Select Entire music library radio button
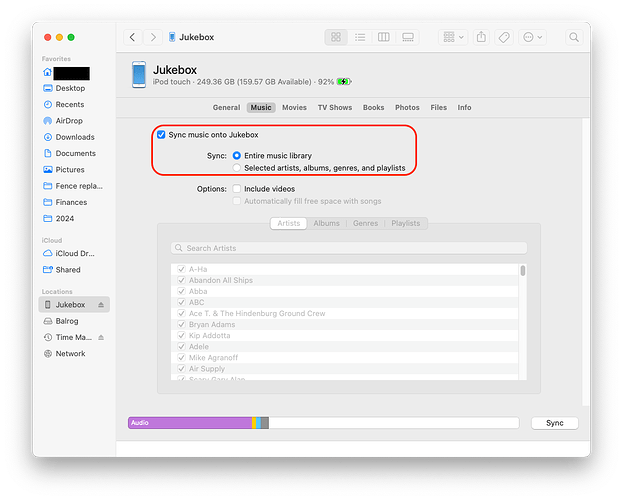Screen dimensions: 623x500 237,156
